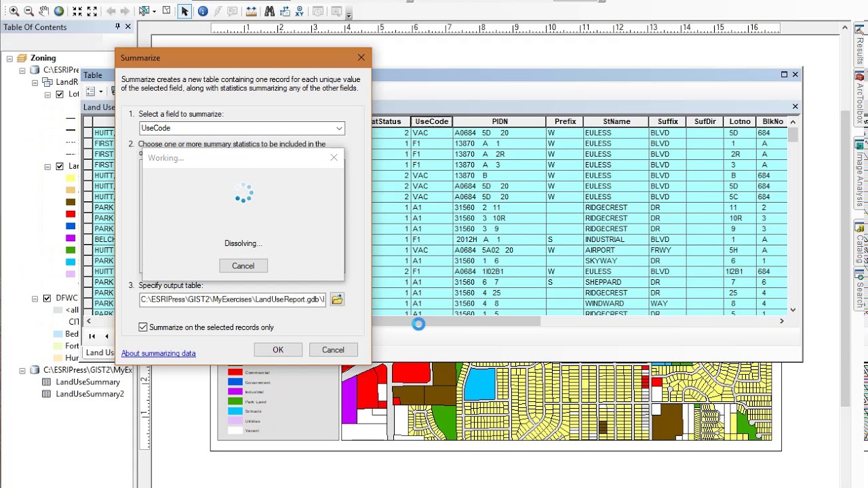Open the field to summarize dropdown
868x488 pixels.
pos(338,128)
